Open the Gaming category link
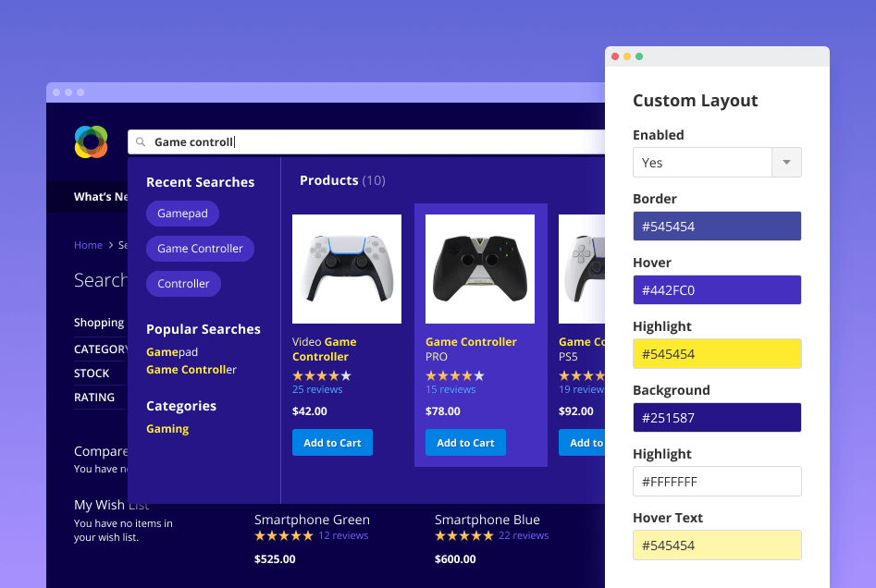The image size is (876, 588). [x=167, y=429]
